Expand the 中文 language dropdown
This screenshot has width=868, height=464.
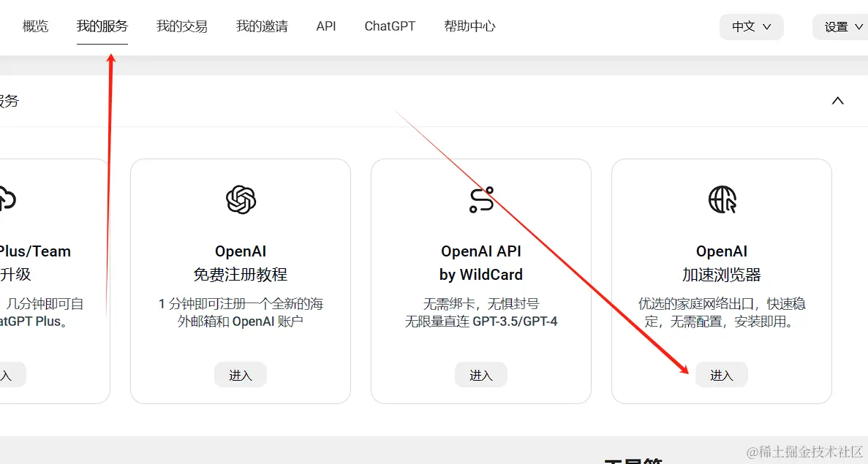(x=751, y=26)
